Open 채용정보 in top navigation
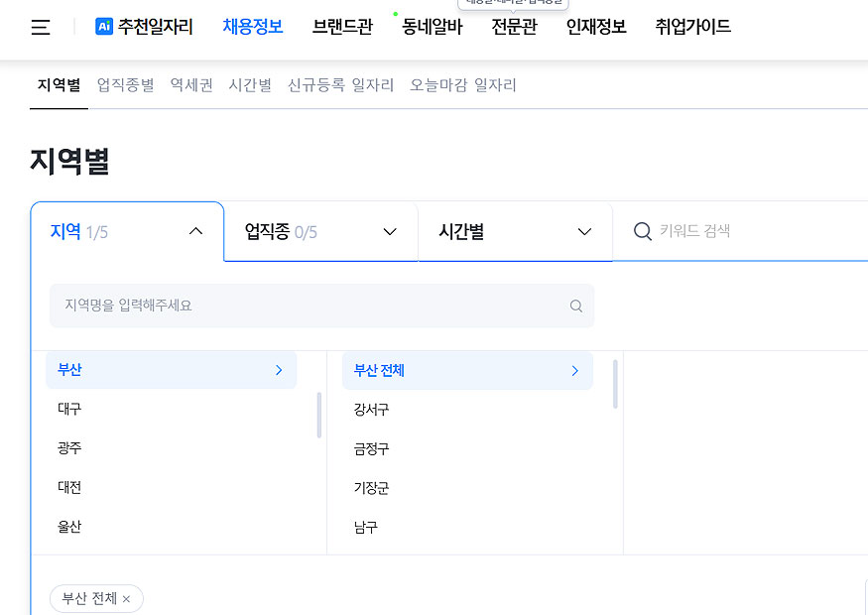 tap(253, 26)
